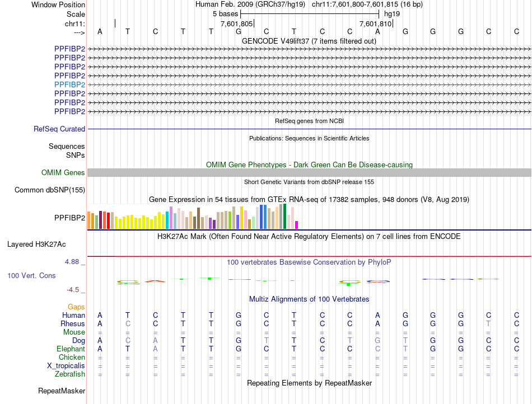Click the faded A in the Dog row
532x404 pixels.
pos(155,340)
